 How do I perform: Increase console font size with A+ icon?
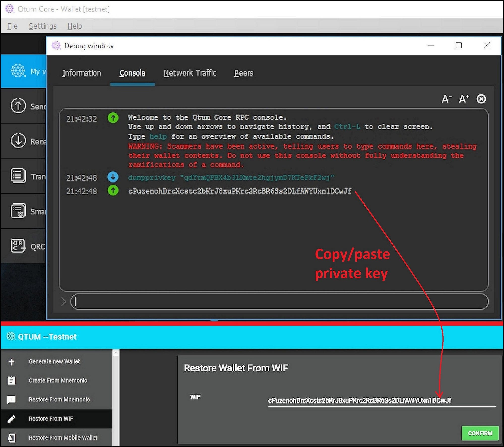coord(464,99)
